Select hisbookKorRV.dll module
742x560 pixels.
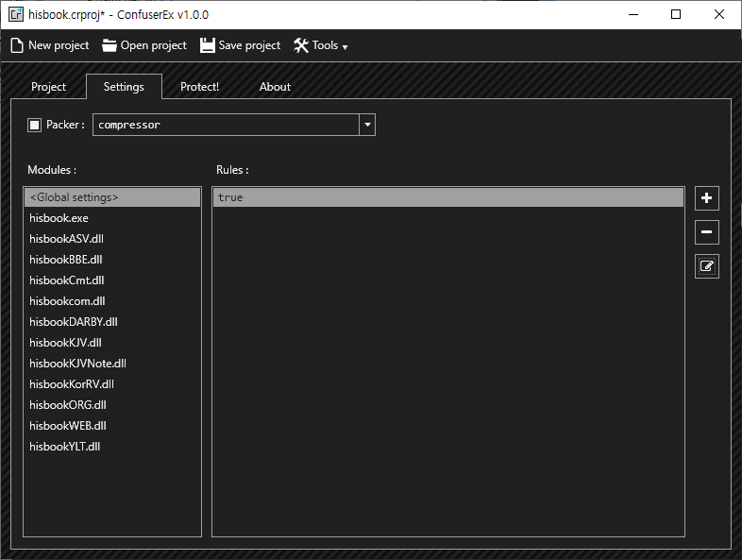112,385
